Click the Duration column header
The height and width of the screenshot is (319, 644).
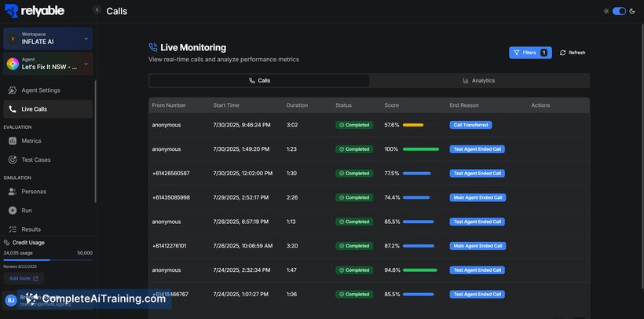click(297, 105)
